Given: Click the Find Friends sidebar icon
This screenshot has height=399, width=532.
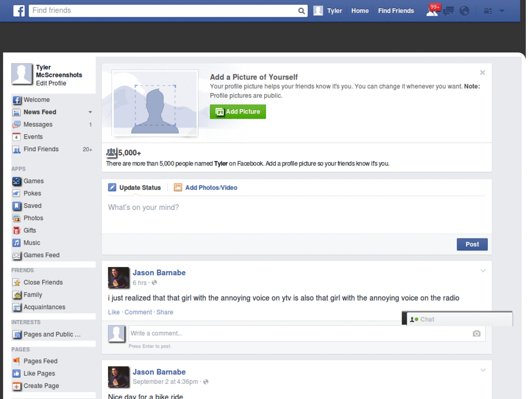Looking at the screenshot, I should 17,149.
